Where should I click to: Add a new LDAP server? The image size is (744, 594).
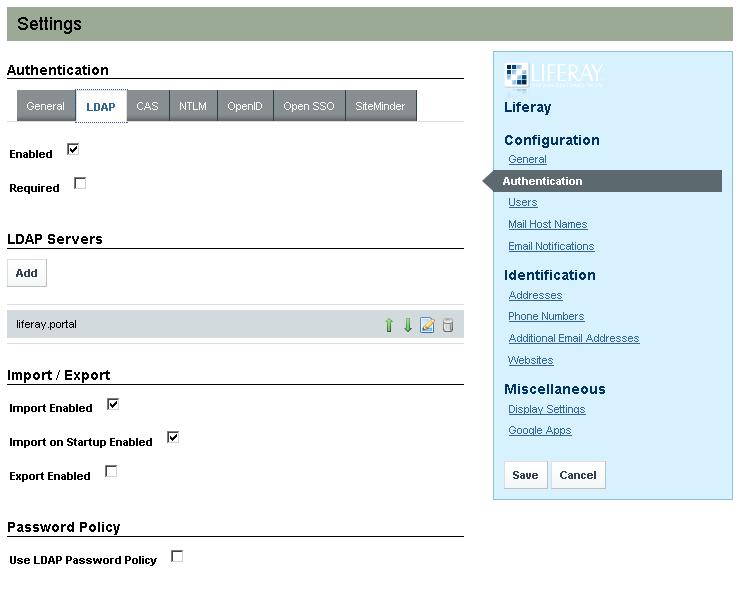[x=27, y=273]
